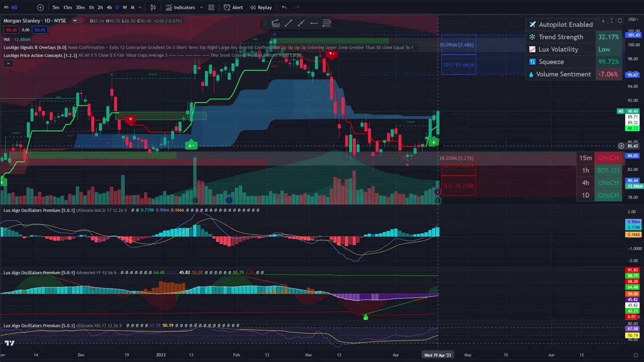
Task: Switch to the 5m timeframe
Action: [56, 8]
